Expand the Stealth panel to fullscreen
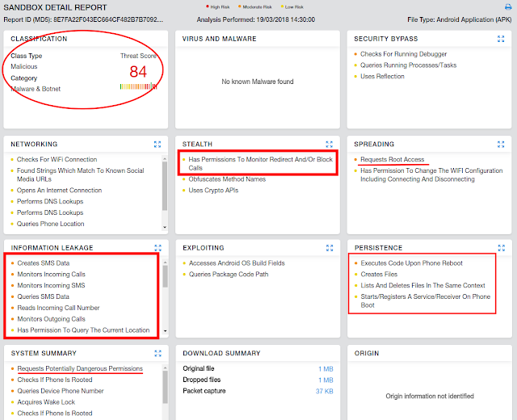Viewport: 517px width, 420px height. pyautogui.click(x=330, y=144)
